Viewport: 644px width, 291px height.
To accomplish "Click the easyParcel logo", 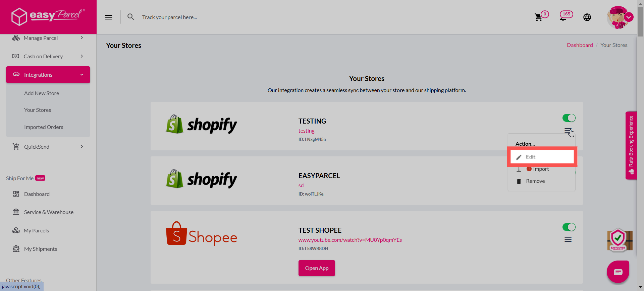I will click(x=48, y=16).
